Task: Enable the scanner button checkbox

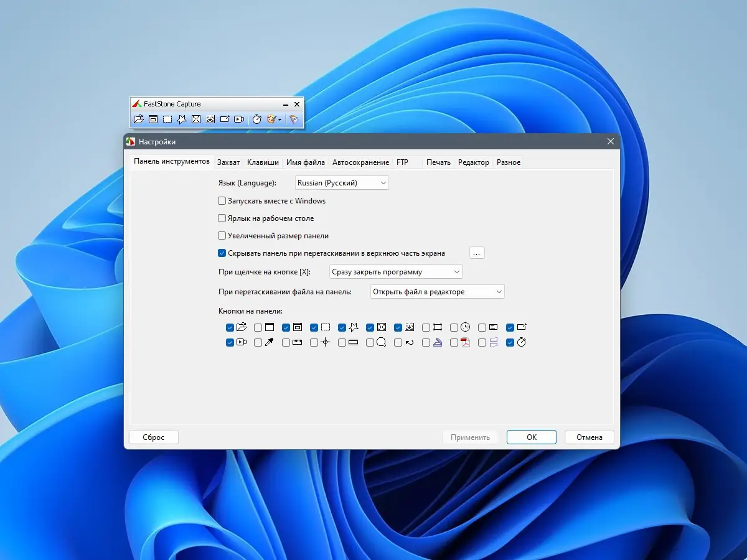Action: point(426,342)
